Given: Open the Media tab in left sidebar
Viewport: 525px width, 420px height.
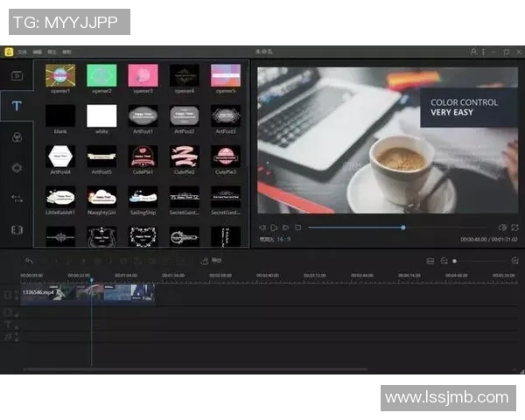Looking at the screenshot, I should point(17,75).
